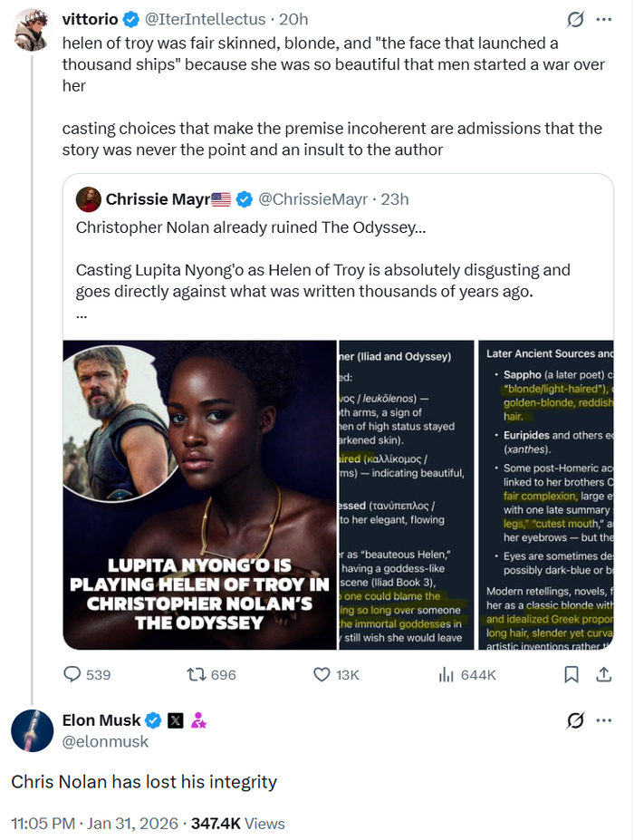
Task: Open more options menu on vittorio's post
Action: point(604,19)
